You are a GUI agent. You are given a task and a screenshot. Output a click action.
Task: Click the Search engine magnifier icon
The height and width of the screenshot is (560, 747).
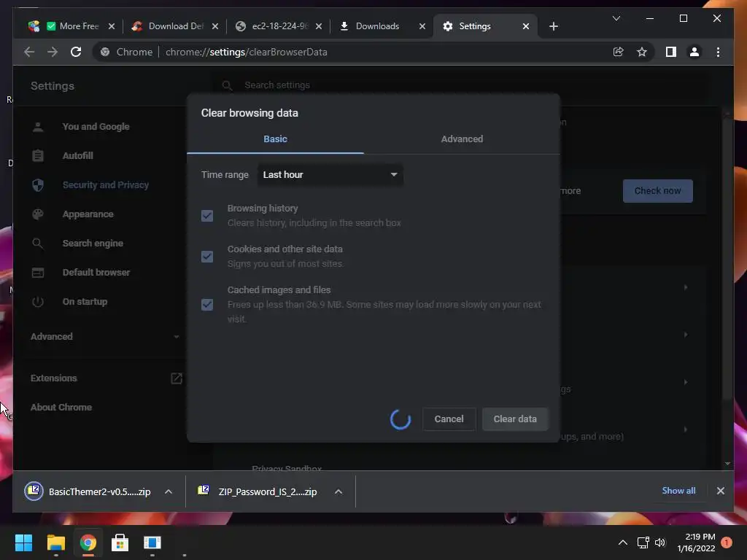38,244
